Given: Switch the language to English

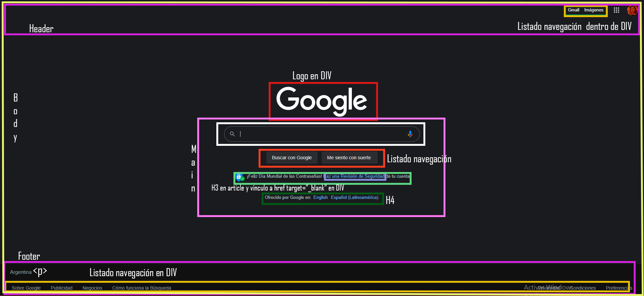Looking at the screenshot, I should click(320, 198).
